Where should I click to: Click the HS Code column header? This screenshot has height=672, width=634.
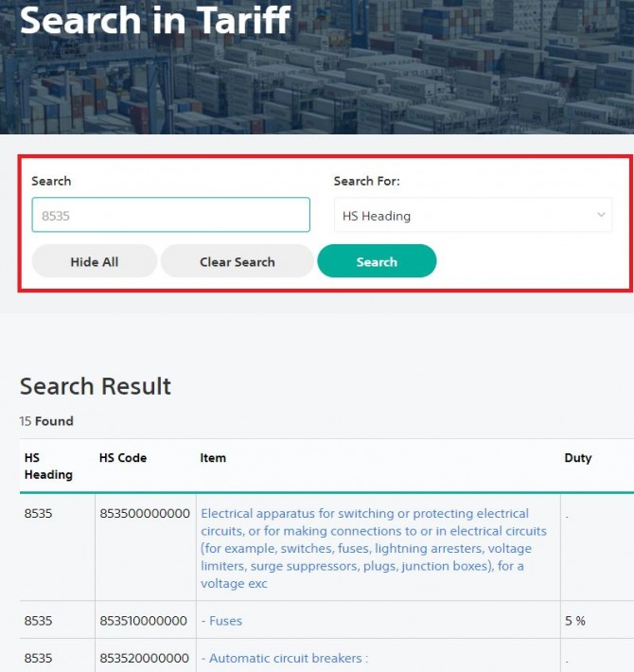123,458
